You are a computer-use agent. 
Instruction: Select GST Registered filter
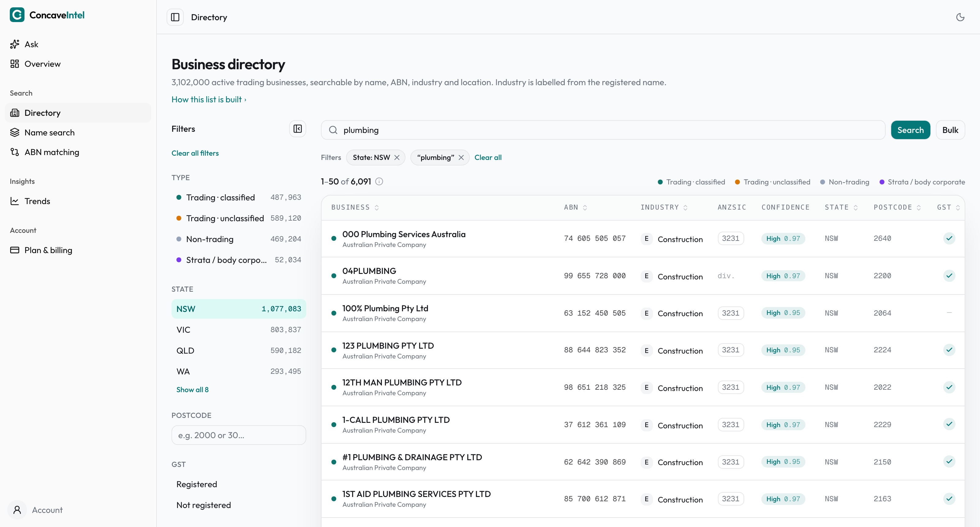(239, 484)
